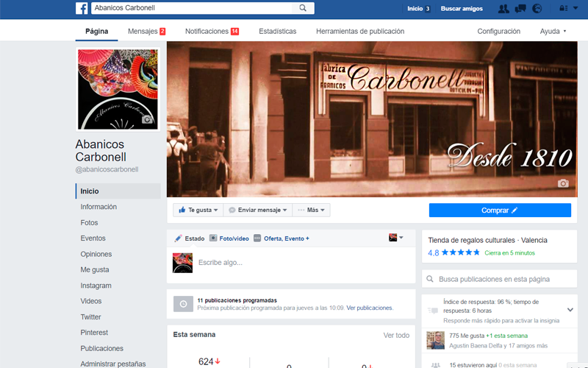This screenshot has height=368, width=588.
Task: Click 'Agustín Baena Delfa y 17 amigos más'
Action: click(x=498, y=345)
